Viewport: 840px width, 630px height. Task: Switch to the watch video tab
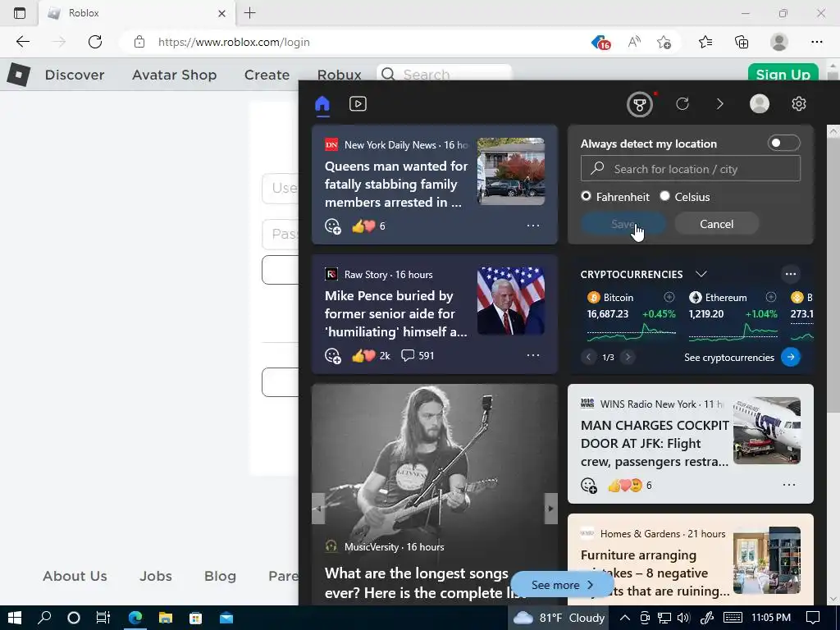(358, 103)
